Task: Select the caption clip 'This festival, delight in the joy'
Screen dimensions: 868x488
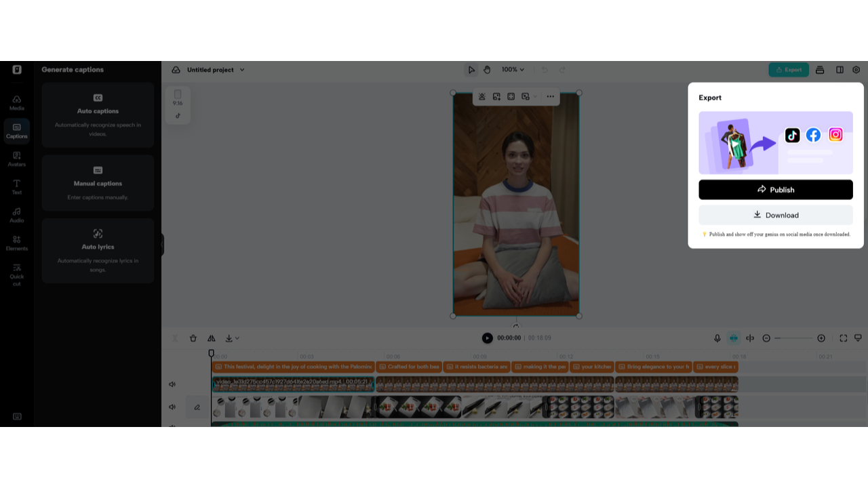Action: [293, 367]
